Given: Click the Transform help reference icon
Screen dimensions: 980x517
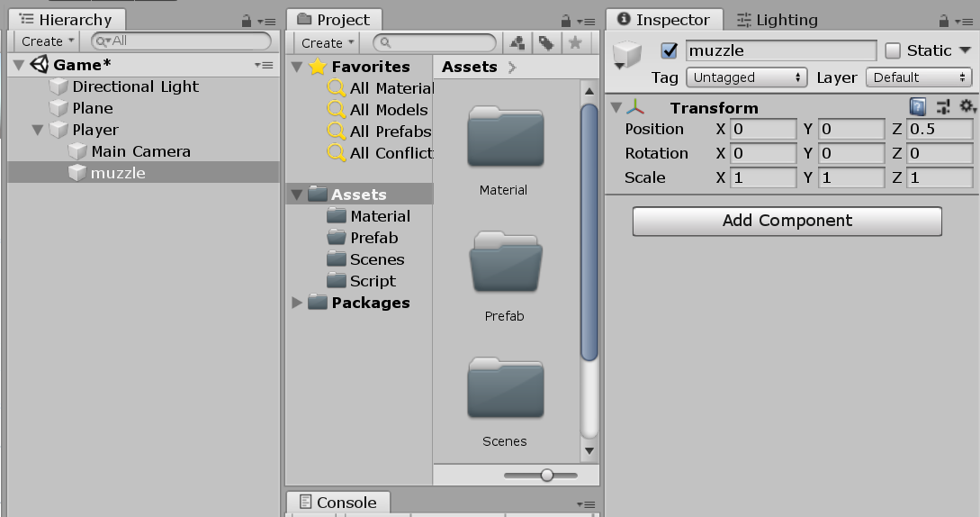Looking at the screenshot, I should click(917, 107).
